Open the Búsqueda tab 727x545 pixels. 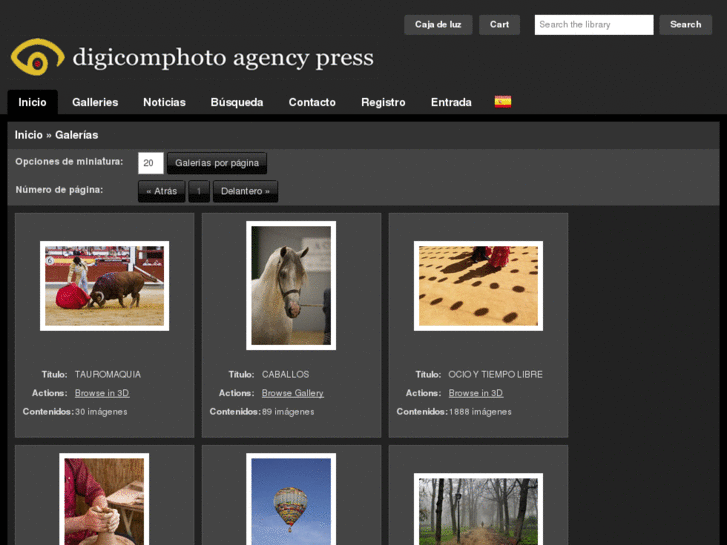[237, 102]
